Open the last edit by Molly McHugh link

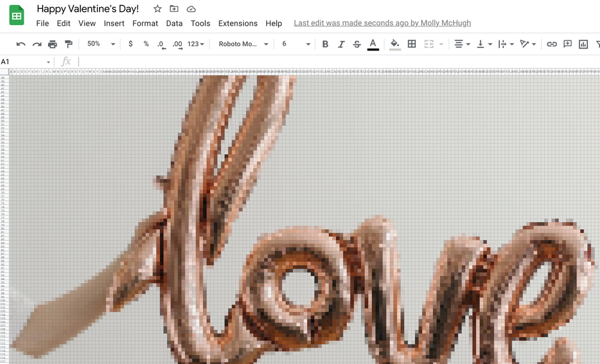pyautogui.click(x=382, y=23)
